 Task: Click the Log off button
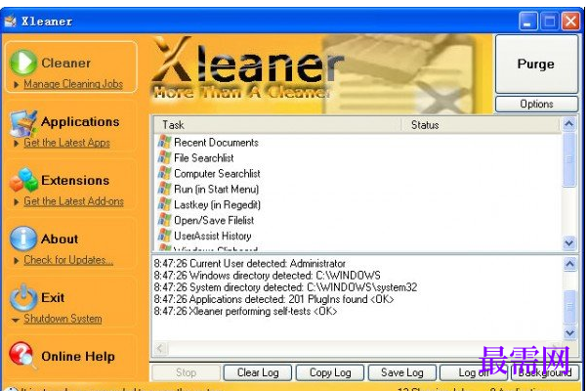tap(474, 372)
